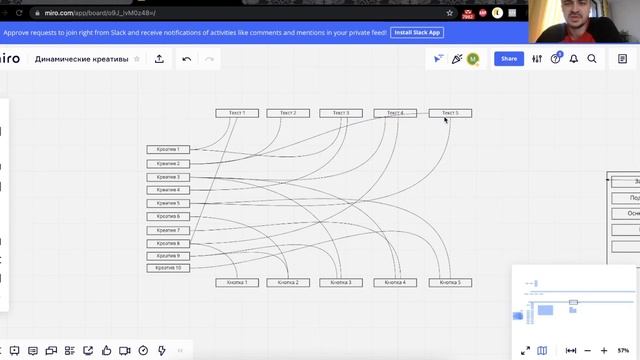Open board title Динамические креативы
This screenshot has width=640, height=360.
pyautogui.click(x=82, y=59)
